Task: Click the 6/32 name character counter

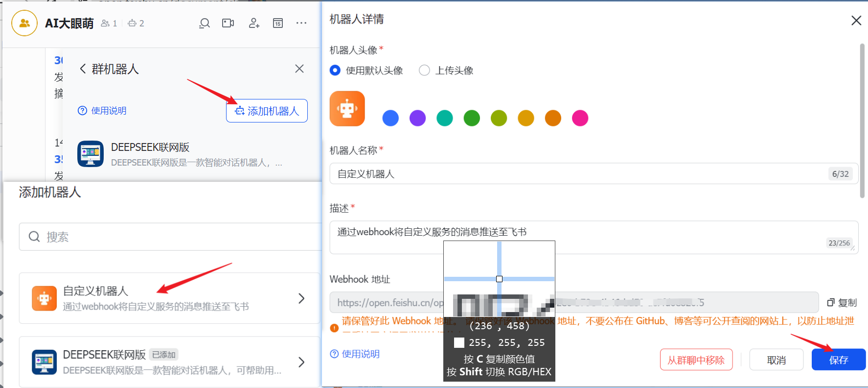Action: (841, 174)
